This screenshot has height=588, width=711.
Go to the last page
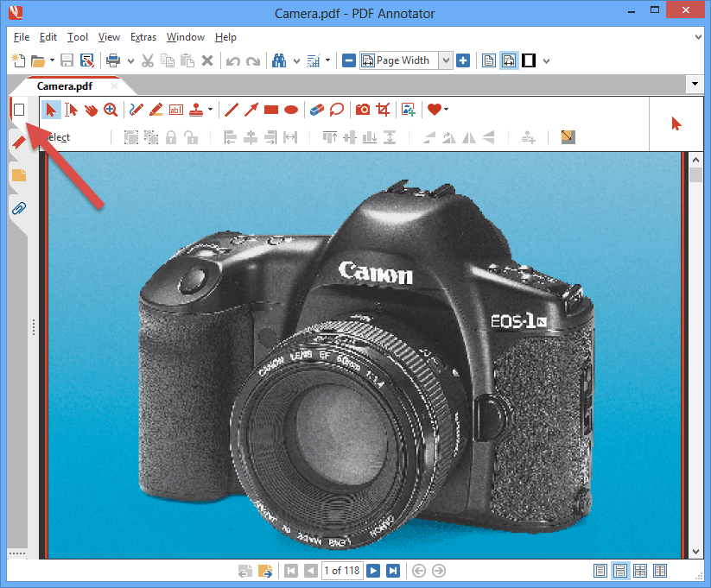click(x=393, y=570)
